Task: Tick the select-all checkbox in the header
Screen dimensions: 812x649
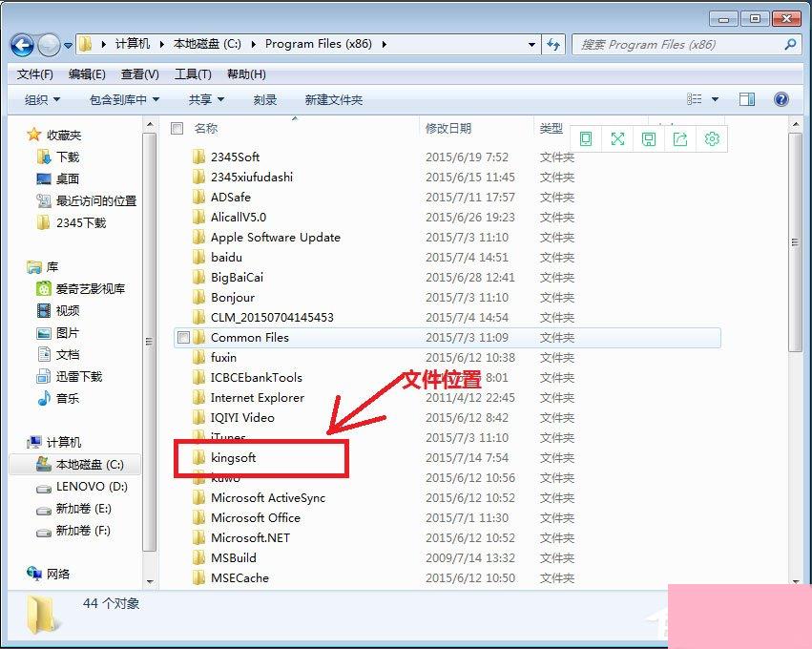Action: tap(177, 129)
